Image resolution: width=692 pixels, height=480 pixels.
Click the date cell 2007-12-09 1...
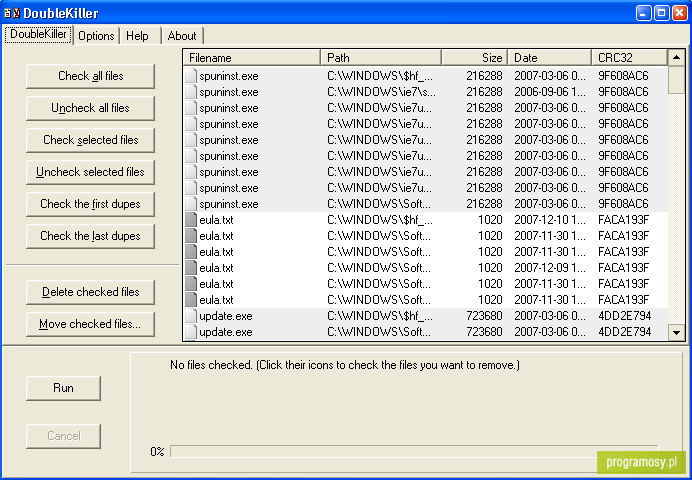[x=550, y=268]
